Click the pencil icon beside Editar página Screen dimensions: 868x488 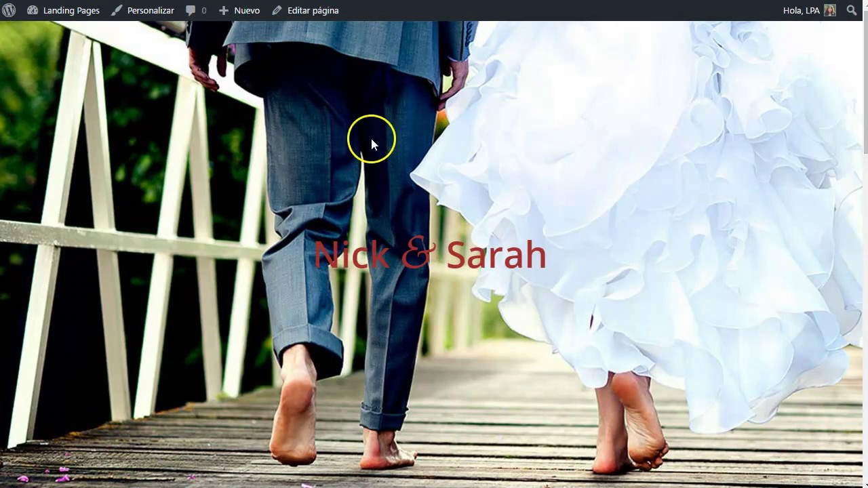277,10
